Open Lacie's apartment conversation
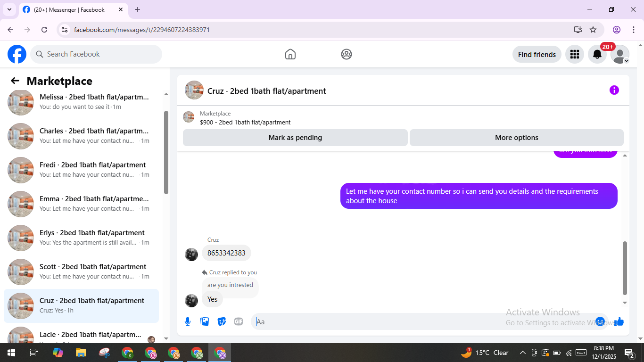 [x=81, y=335]
